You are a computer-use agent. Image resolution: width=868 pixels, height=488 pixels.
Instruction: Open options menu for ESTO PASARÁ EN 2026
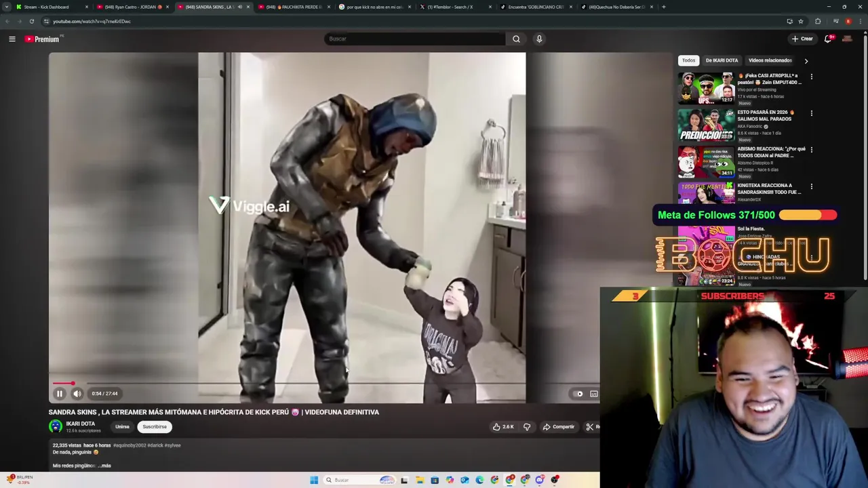pyautogui.click(x=811, y=113)
